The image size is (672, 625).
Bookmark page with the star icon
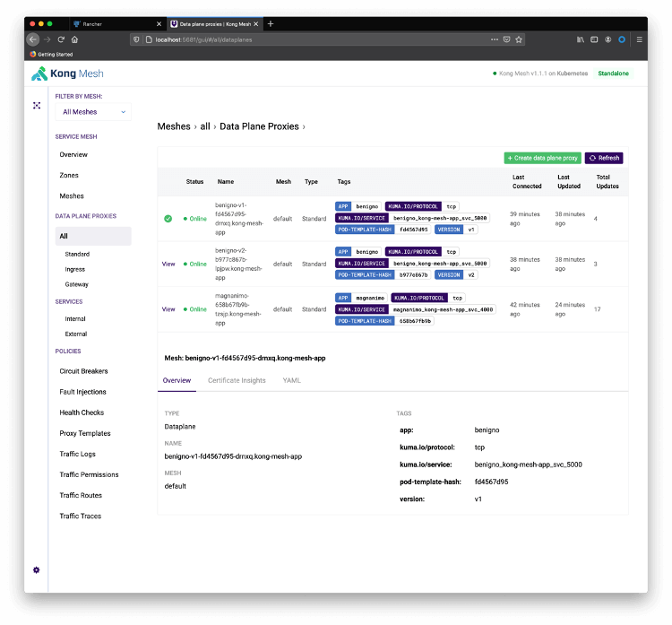click(x=519, y=39)
